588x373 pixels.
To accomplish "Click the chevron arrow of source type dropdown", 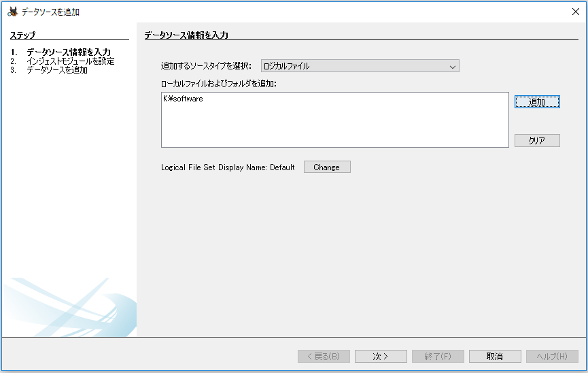I will click(453, 66).
